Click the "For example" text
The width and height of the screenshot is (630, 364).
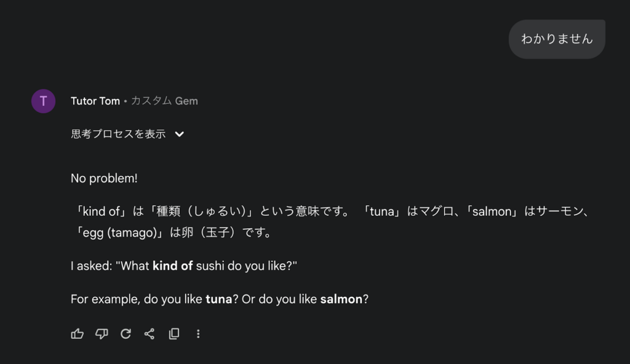click(x=104, y=299)
